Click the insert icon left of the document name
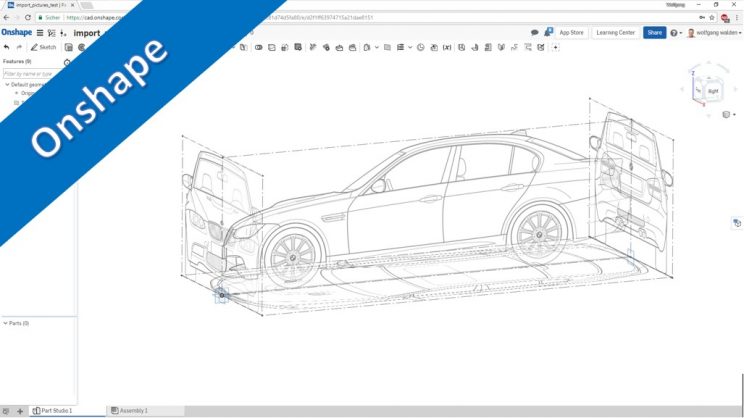 (64, 33)
